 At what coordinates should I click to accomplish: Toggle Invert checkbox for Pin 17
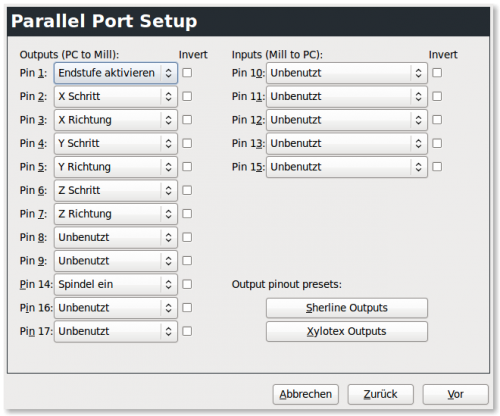pyautogui.click(x=187, y=331)
